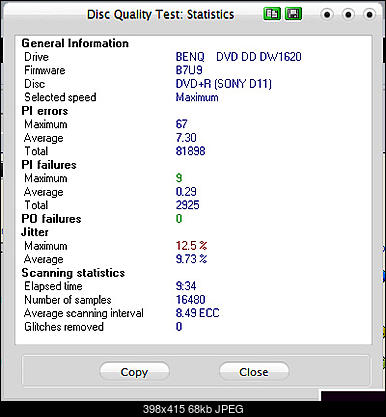
Task: Click the PI failures section heading
Action: tap(49, 165)
